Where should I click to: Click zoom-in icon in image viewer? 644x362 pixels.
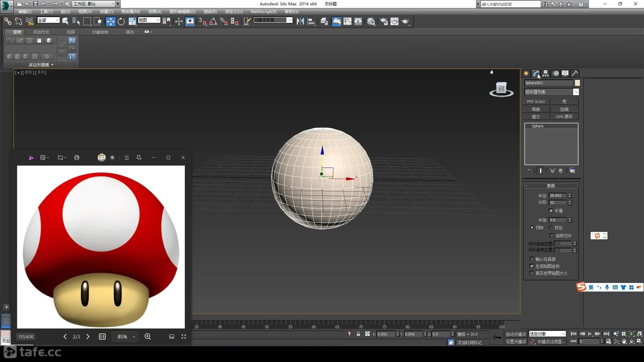pyautogui.click(x=148, y=337)
